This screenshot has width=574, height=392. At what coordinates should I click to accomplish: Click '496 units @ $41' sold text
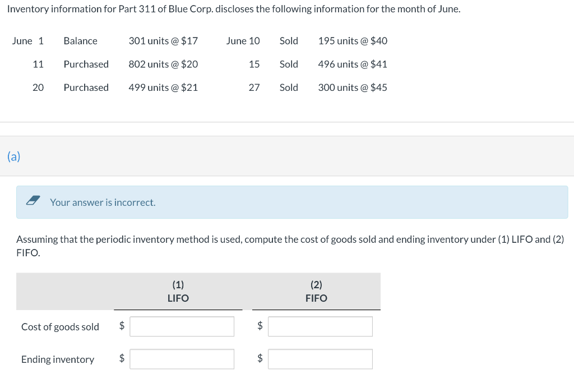click(x=353, y=64)
